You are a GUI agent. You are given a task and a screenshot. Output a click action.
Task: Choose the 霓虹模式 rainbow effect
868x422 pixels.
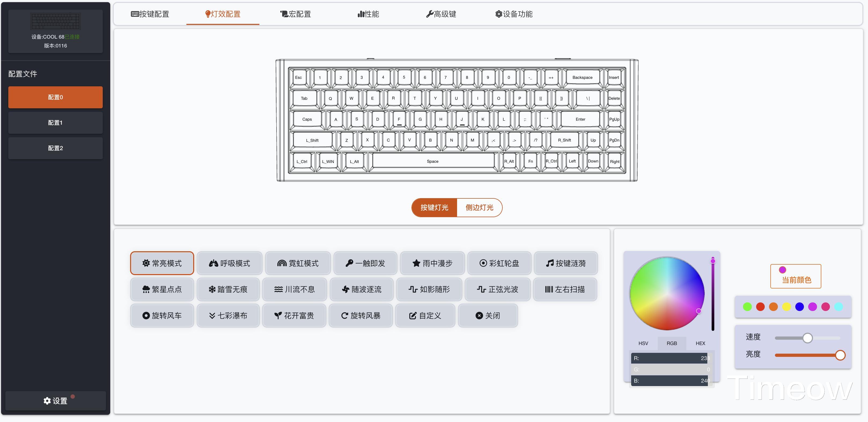(298, 263)
